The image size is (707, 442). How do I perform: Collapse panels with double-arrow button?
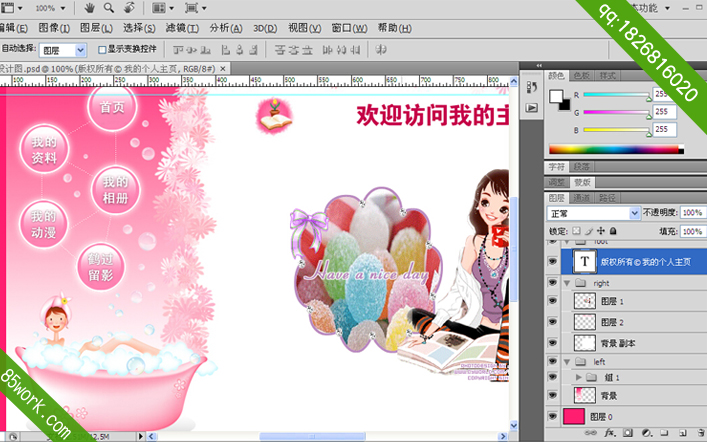pos(539,66)
